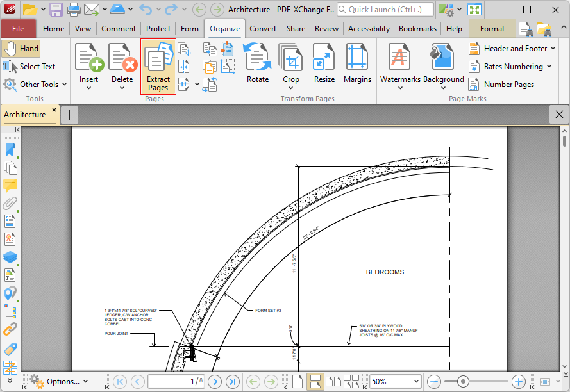
Task: Click the orange-page Replace Pages icon
Action: (210, 67)
